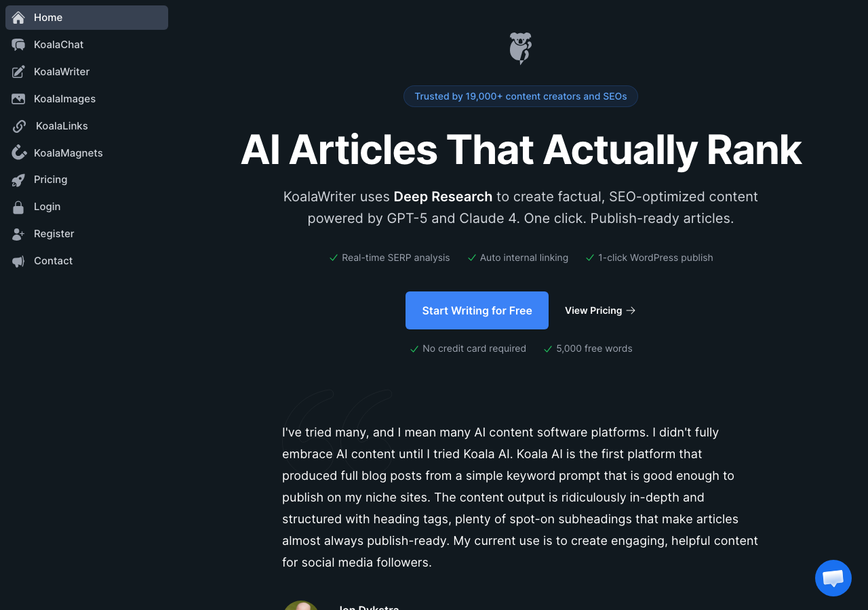This screenshot has width=868, height=610.
Task: Click the arrow next to View Pricing
Action: coord(631,310)
